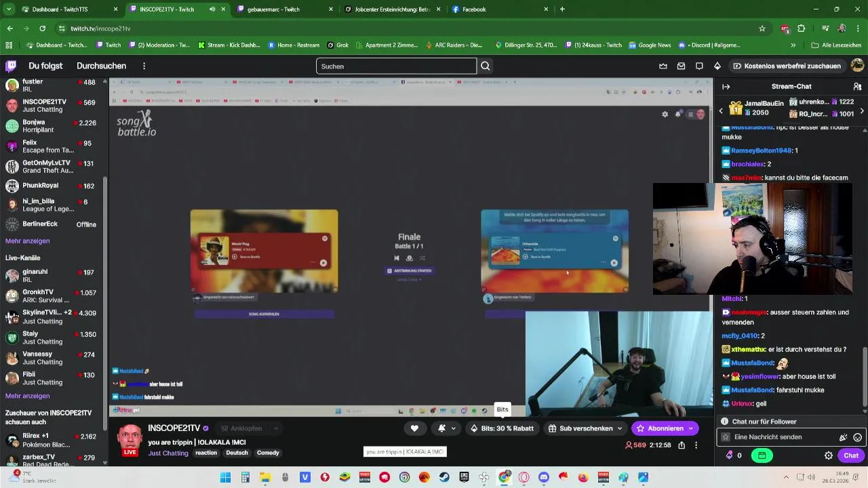Click the search magnifier button
This screenshot has width=868, height=488.
(x=486, y=66)
